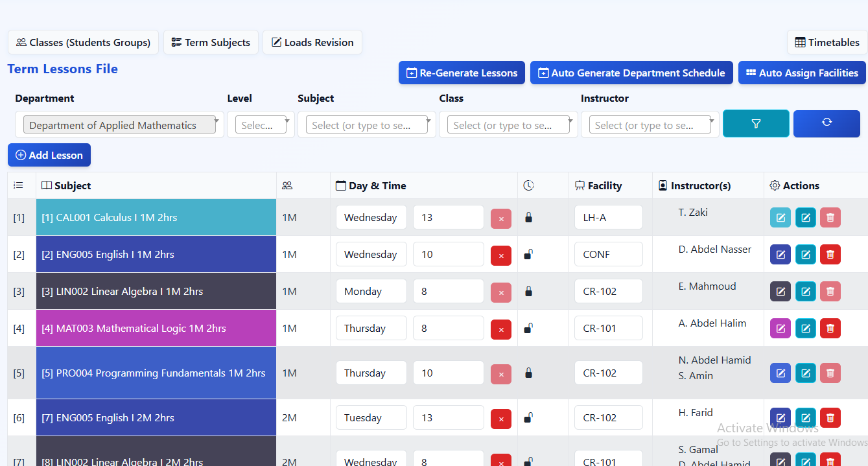
Task: Toggle lock on Programming Fundamentals lesson
Action: tap(528, 373)
